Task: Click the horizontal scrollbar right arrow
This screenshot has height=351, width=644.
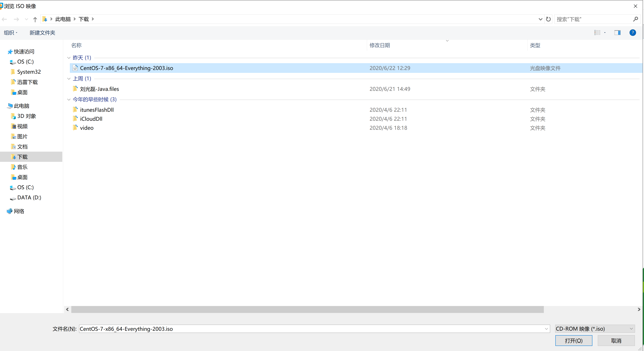Action: (x=639, y=310)
